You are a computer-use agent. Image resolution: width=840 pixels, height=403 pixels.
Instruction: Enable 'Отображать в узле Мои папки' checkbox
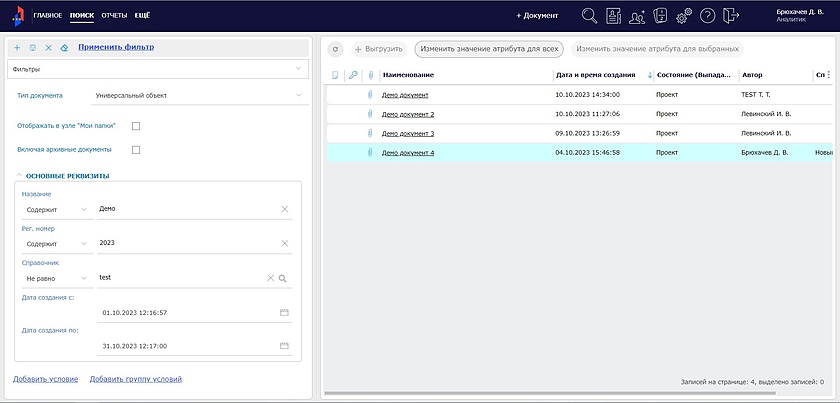(x=136, y=126)
